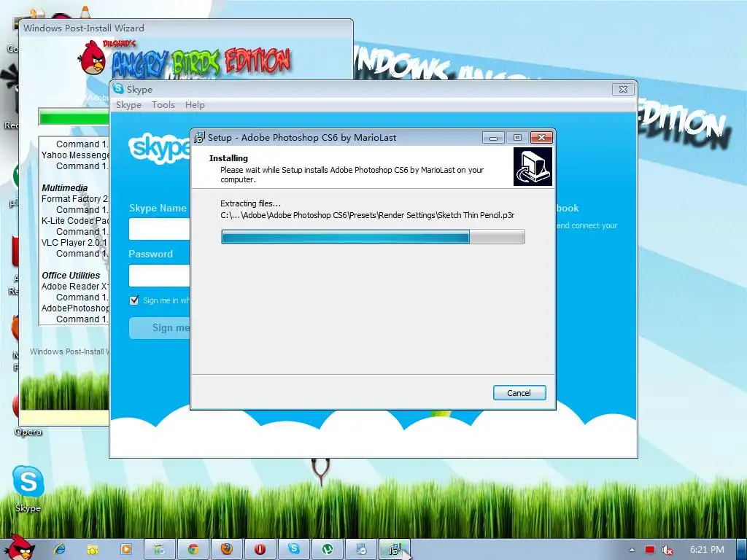The height and width of the screenshot is (560, 747).
Task: Minimize the Photoshop Setup window
Action: point(494,138)
